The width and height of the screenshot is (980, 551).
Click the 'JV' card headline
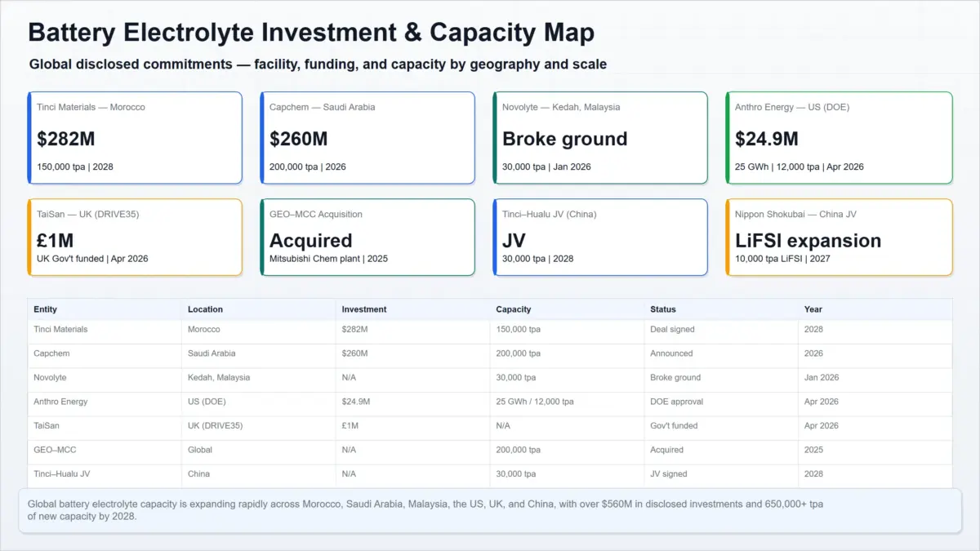point(514,241)
